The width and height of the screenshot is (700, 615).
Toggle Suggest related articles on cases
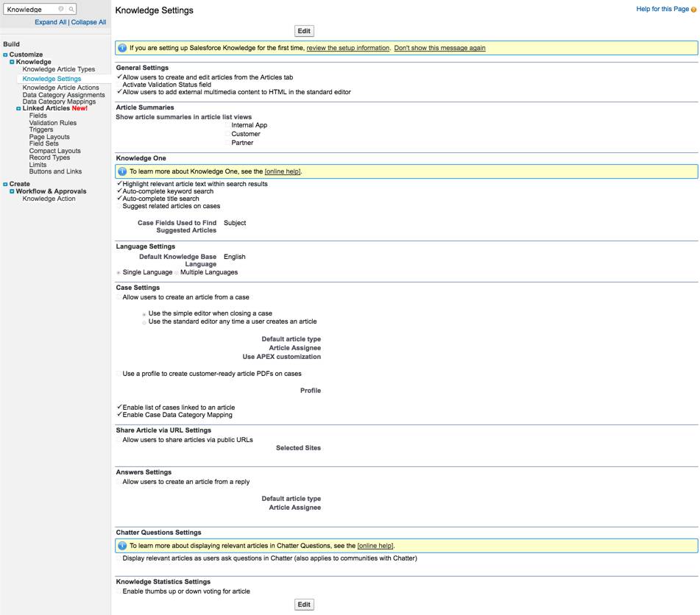pos(119,206)
